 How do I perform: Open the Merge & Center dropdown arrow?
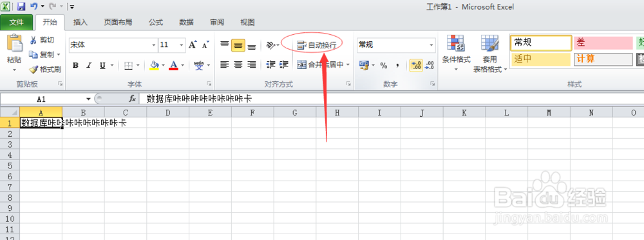[348, 65]
